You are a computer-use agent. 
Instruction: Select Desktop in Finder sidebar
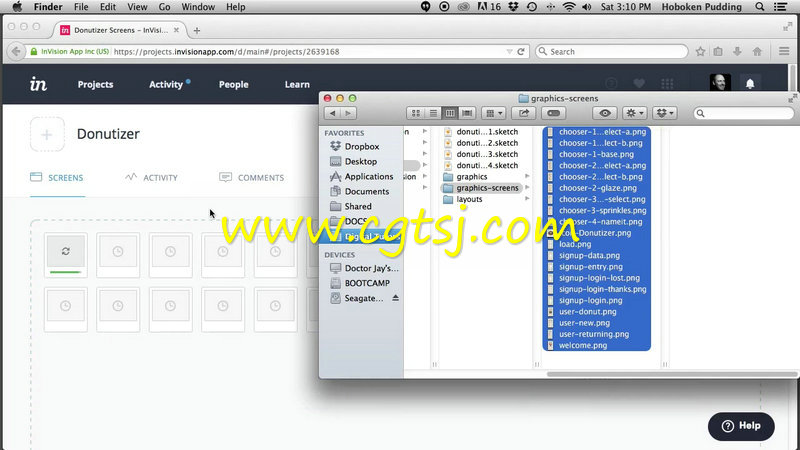point(361,161)
